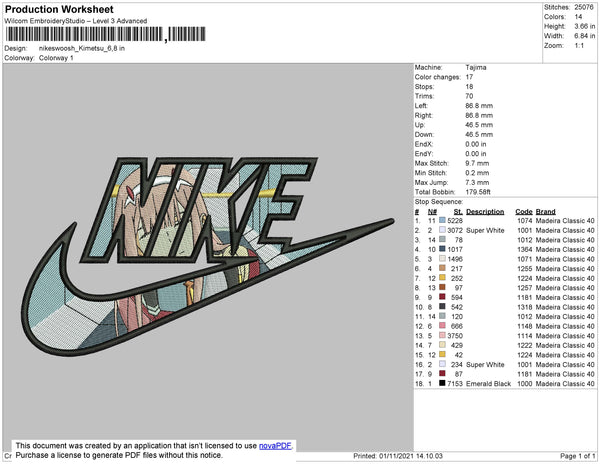The image size is (600, 464).
Task: Select color swatch for code 1257
Action: pos(442,287)
